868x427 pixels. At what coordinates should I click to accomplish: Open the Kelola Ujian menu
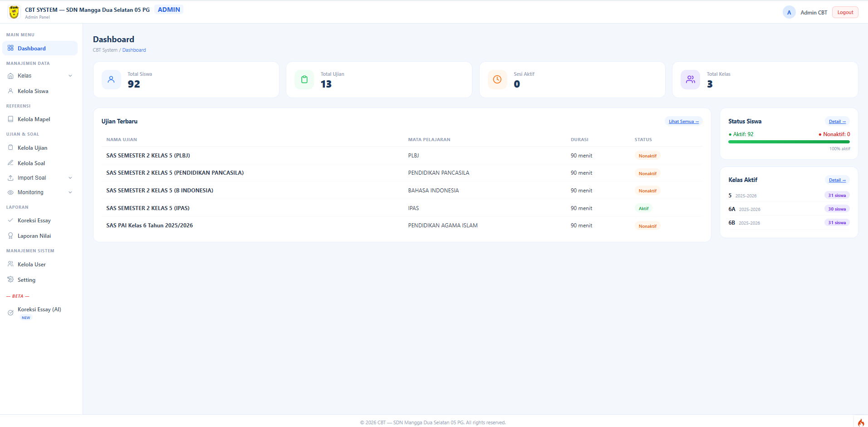pyautogui.click(x=40, y=148)
